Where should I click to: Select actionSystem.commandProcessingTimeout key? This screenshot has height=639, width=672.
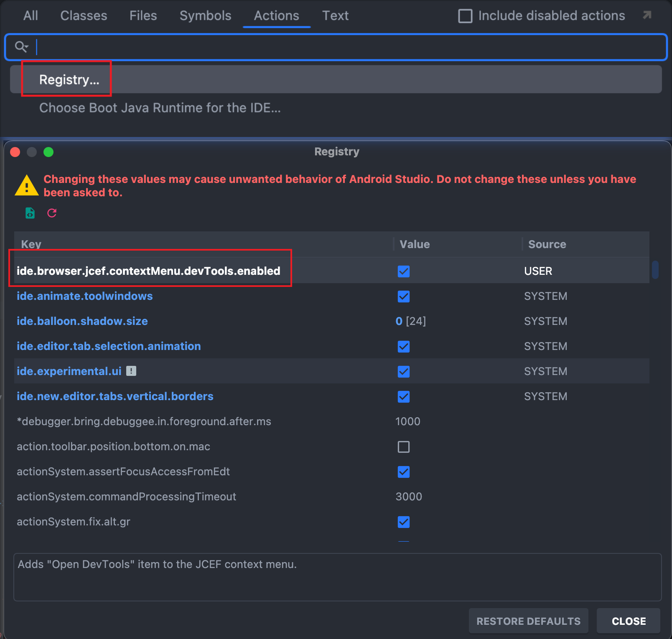(126, 497)
